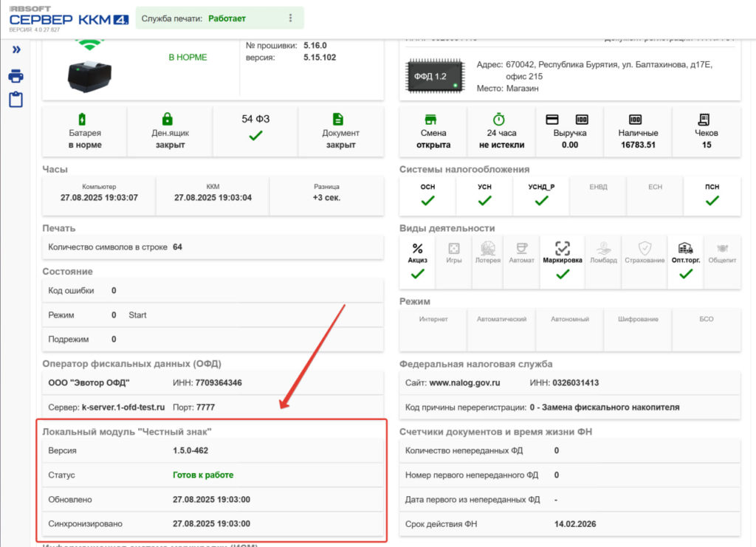Click the Сервер ККМ logo

click(x=69, y=19)
